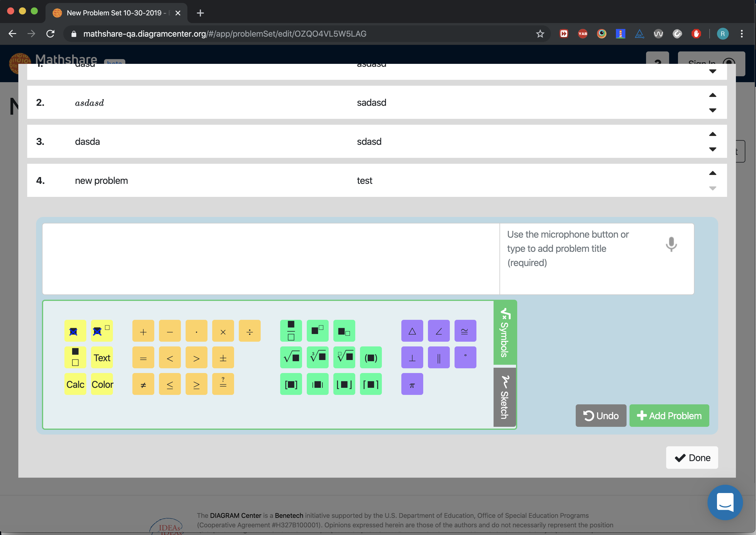
Task: Insert the less-than-or-equal sign
Action: pos(170,384)
